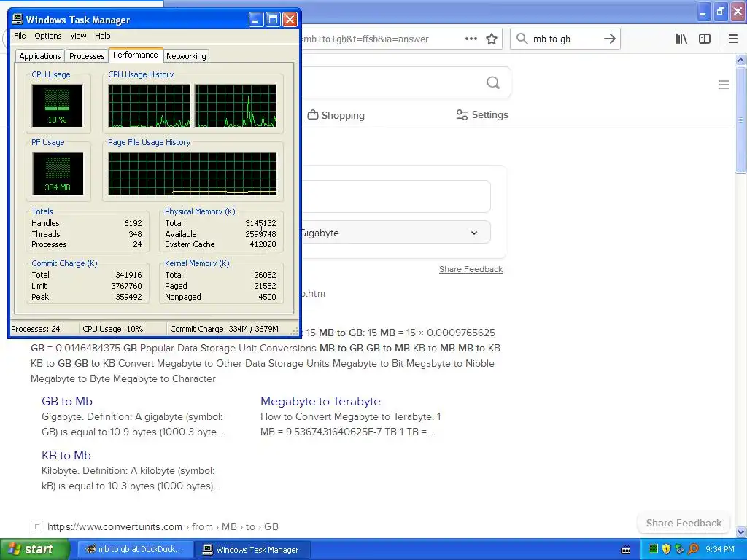The width and height of the screenshot is (747, 560).
Task: Click the Physical Memory Total value 3145132
Action: [260, 223]
